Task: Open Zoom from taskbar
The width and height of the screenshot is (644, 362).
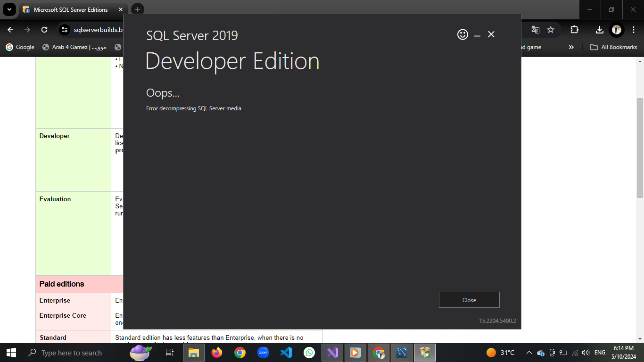Action: click(x=263, y=353)
